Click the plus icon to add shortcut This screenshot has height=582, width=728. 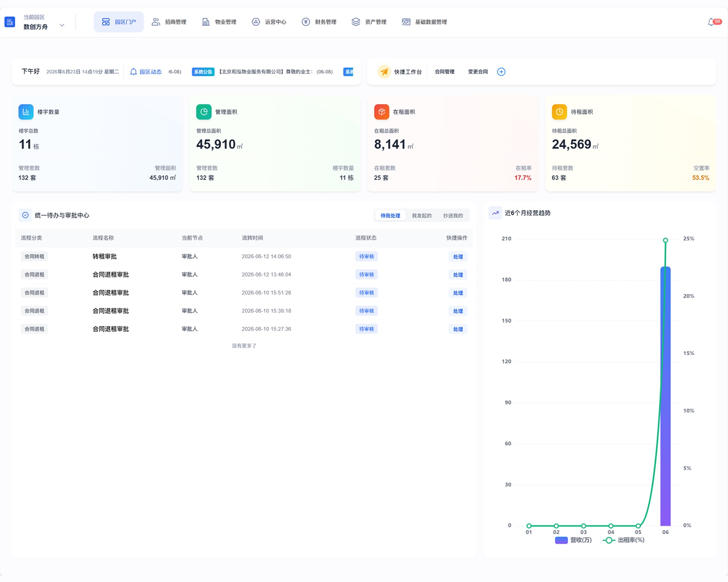501,72
